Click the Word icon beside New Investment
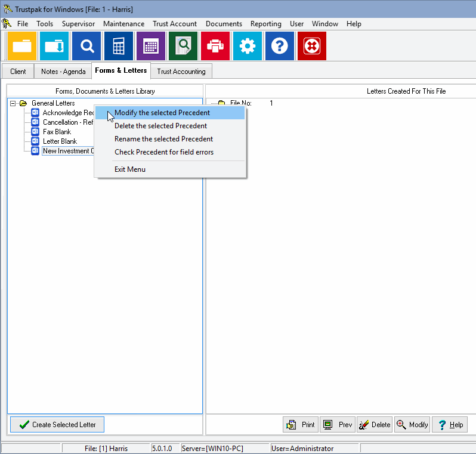This screenshot has height=454, width=476. [35, 151]
